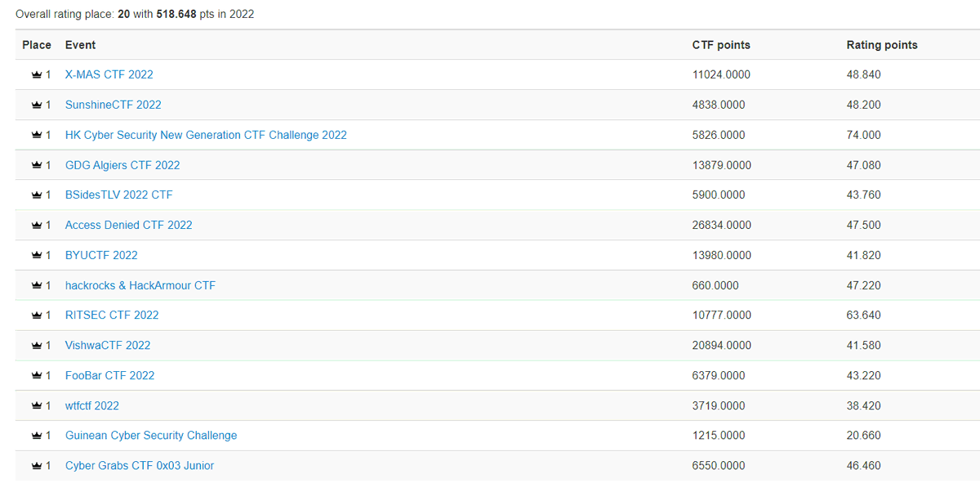This screenshot has height=488, width=980.
Task: Open the GDG Algiers CTF 2022 link
Action: pyautogui.click(x=122, y=164)
